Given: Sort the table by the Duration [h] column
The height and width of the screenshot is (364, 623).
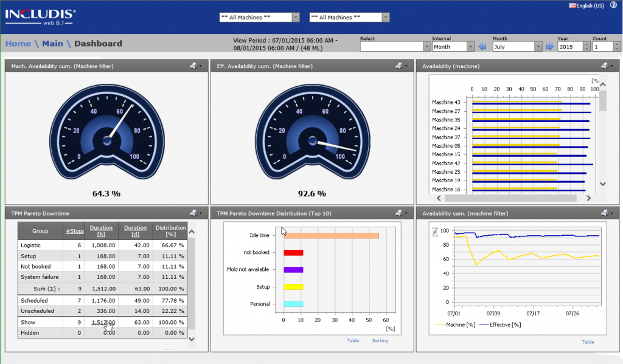Looking at the screenshot, I should coord(101,228).
